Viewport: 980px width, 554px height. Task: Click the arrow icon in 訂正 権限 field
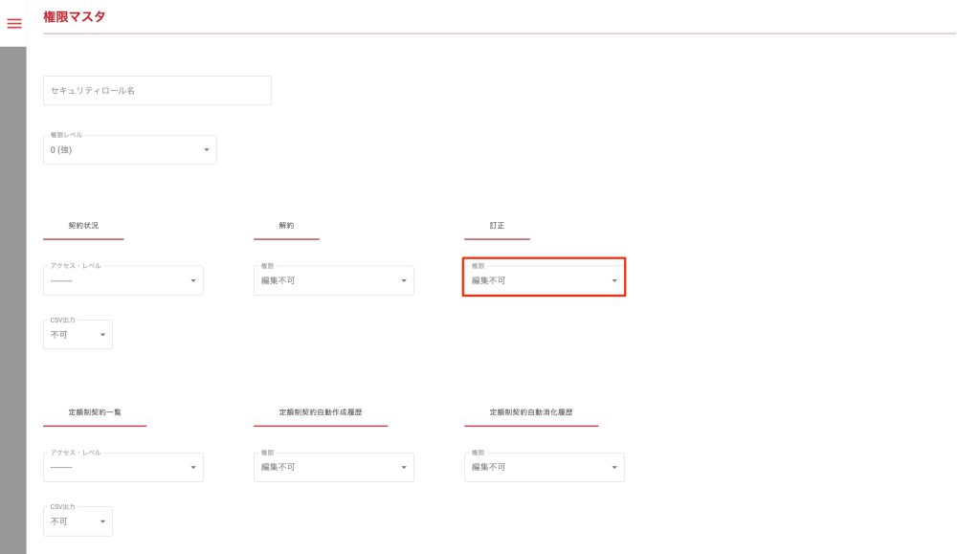614,280
